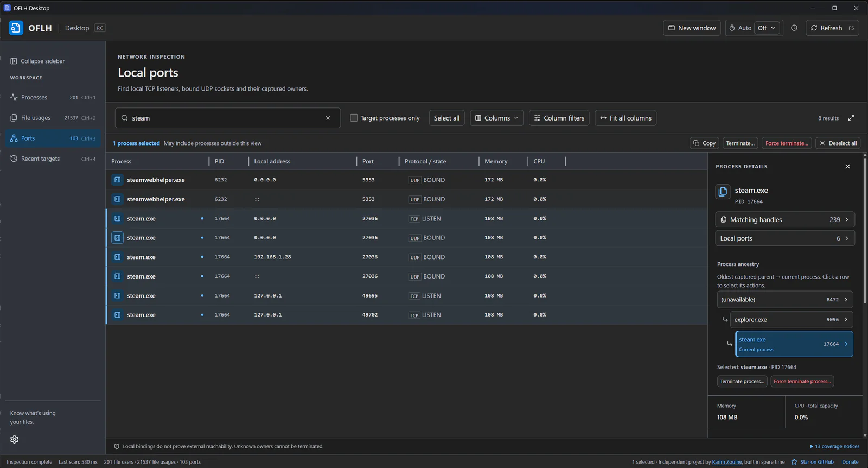Select (unavailable) 8472 ancestor row

[785, 300]
